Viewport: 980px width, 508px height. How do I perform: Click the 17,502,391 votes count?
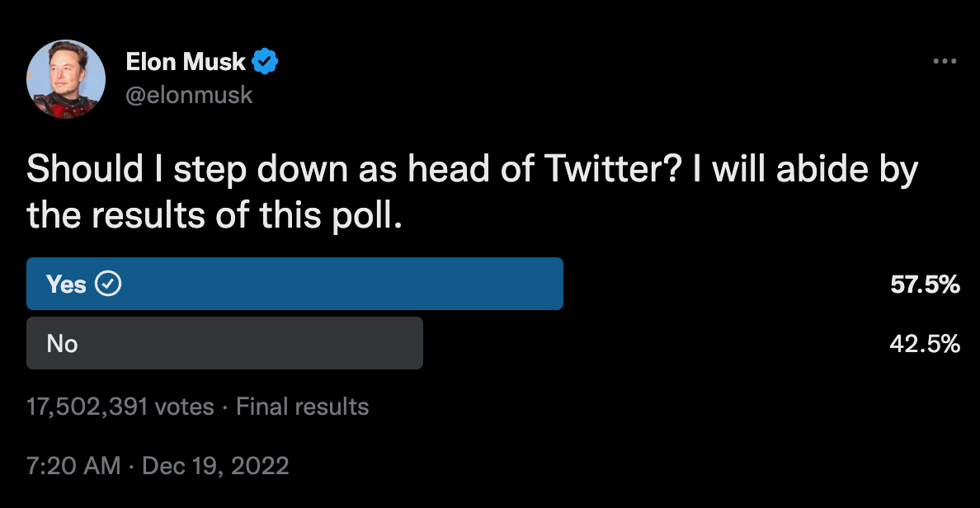[120, 407]
